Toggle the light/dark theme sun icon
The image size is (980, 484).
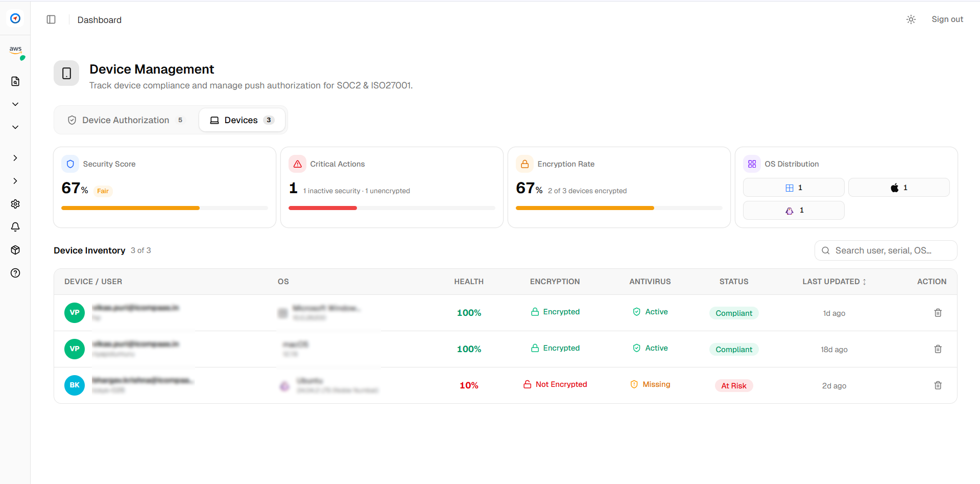[x=911, y=19]
